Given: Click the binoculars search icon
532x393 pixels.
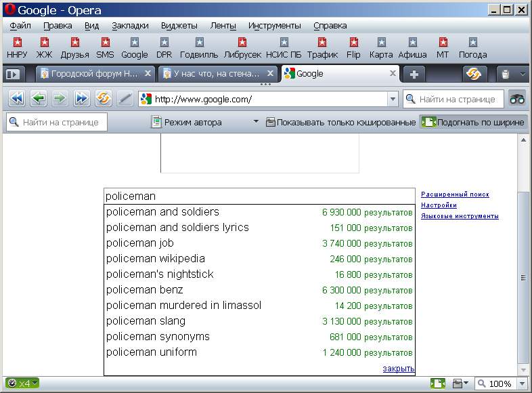Looking at the screenshot, I should [x=517, y=99].
